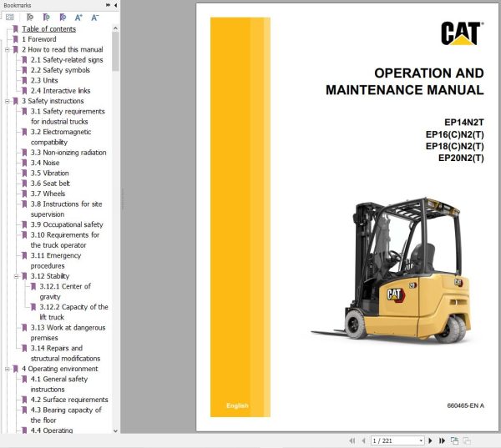Click the forklift image on the cover
This screenshot has width=501, height=448.
(391, 270)
